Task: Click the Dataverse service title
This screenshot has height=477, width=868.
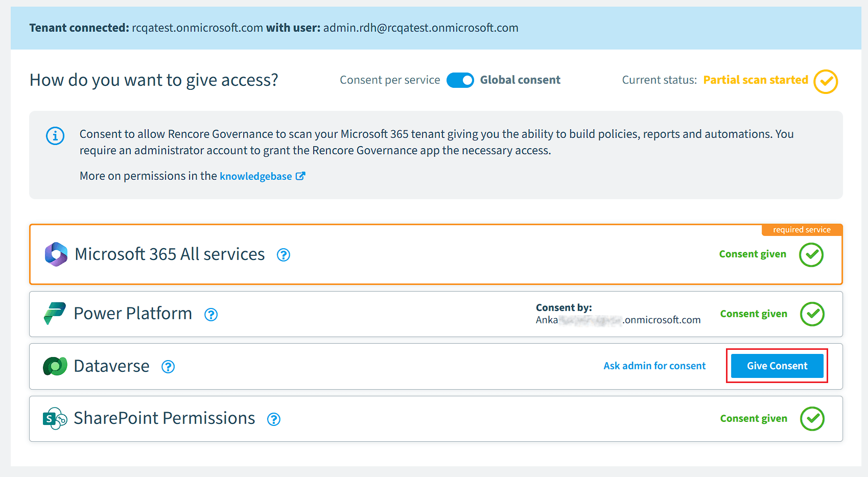Action: 111,366
